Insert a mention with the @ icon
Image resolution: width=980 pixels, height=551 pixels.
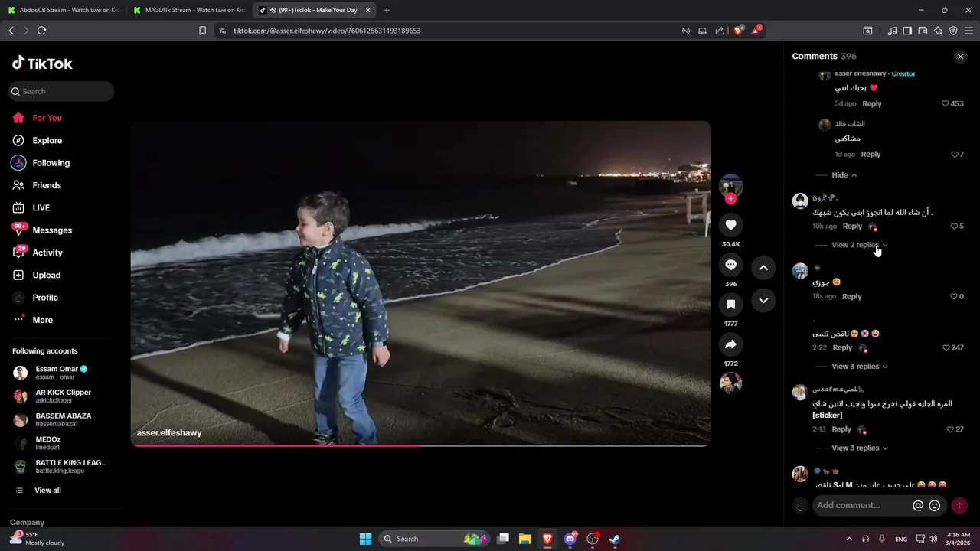(918, 506)
